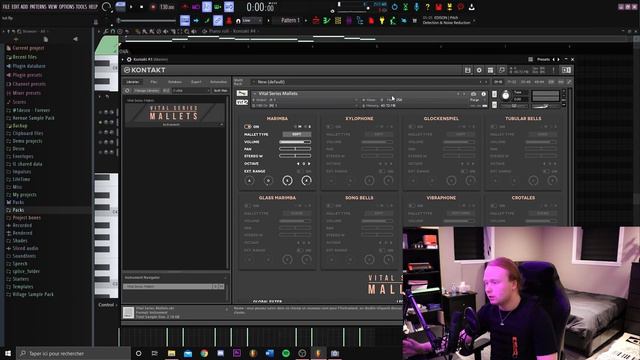640x360 pixels.
Task: Open the PATTERNS menu
Action: point(38,7)
